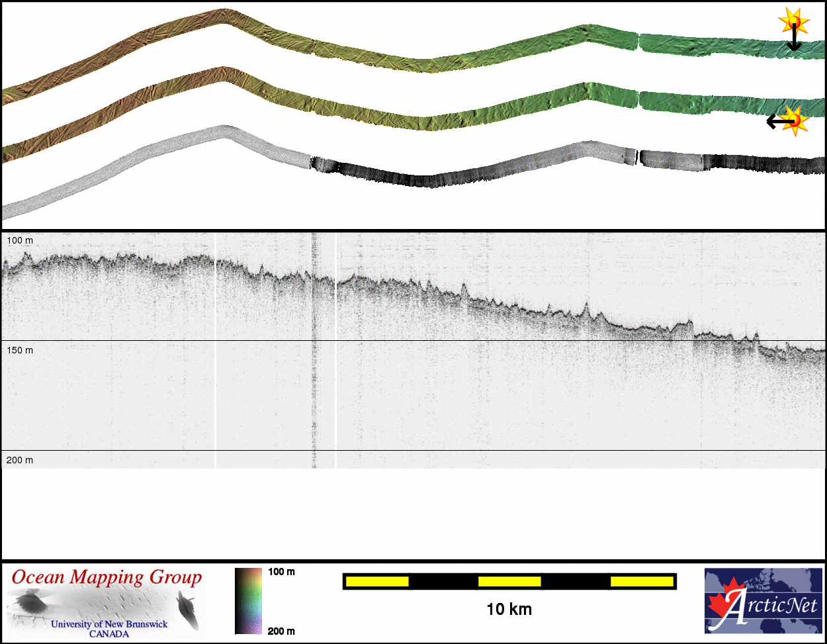Click the middle yellow segment of scale bar
827x644 pixels.
(x=509, y=581)
